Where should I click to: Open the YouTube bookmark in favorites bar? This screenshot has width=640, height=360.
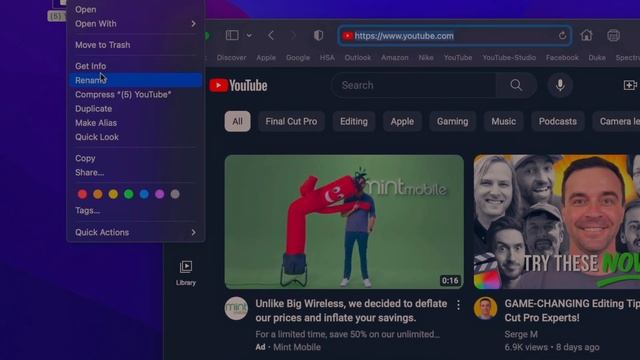pos(458,58)
